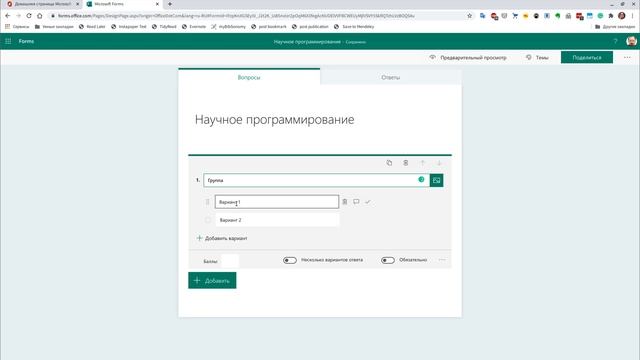This screenshot has width=640, height=360.
Task: Click the green Add new button
Action: click(x=212, y=280)
